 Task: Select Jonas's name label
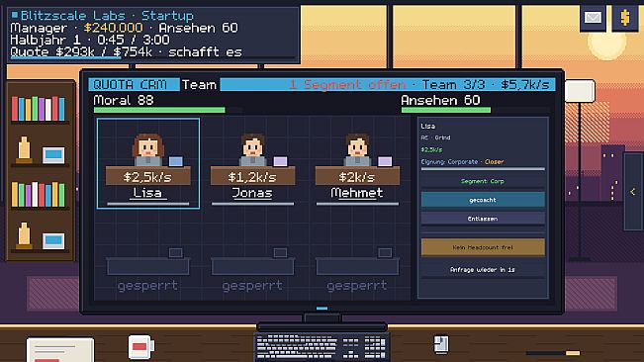coord(252,193)
